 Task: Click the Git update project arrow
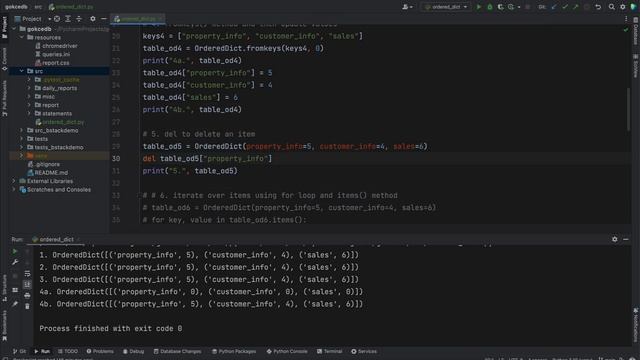[x=554, y=7]
